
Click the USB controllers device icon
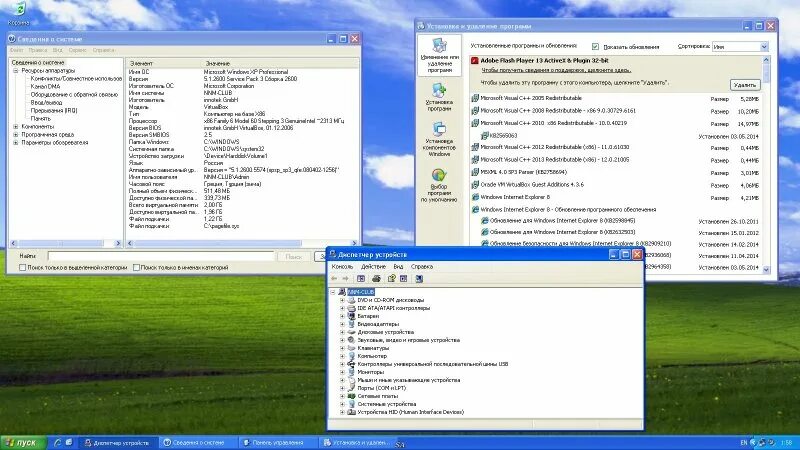[x=352, y=364]
